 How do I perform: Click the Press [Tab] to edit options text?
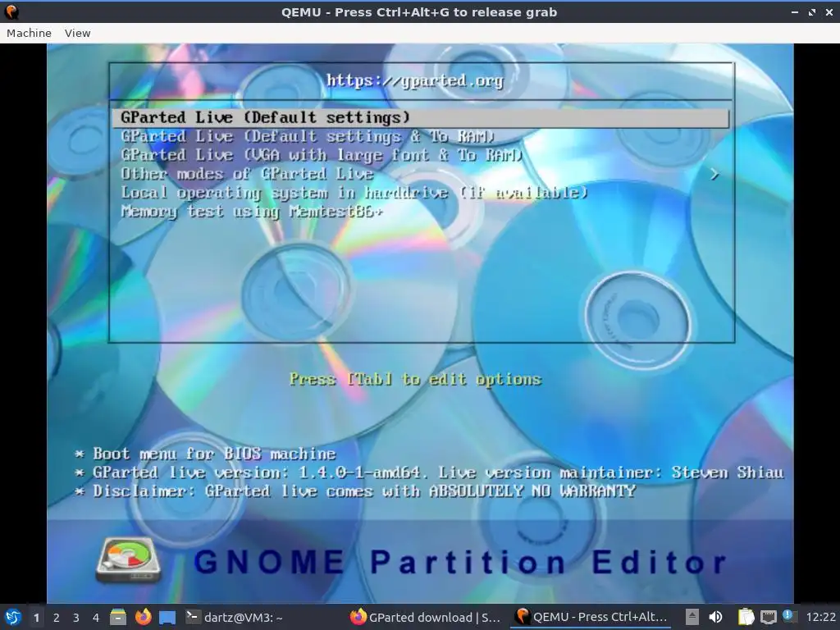(416, 379)
